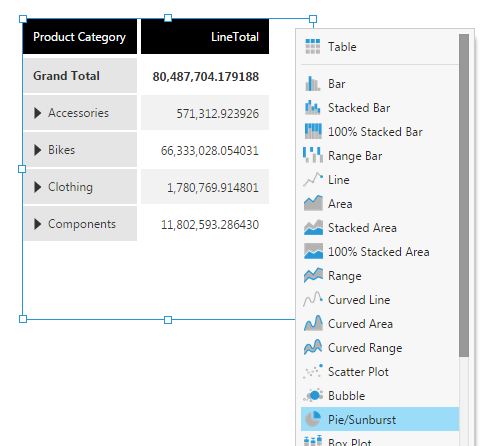Choose 100% Stacked Area option
Image resolution: width=496 pixels, height=446 pixels.
click(380, 252)
